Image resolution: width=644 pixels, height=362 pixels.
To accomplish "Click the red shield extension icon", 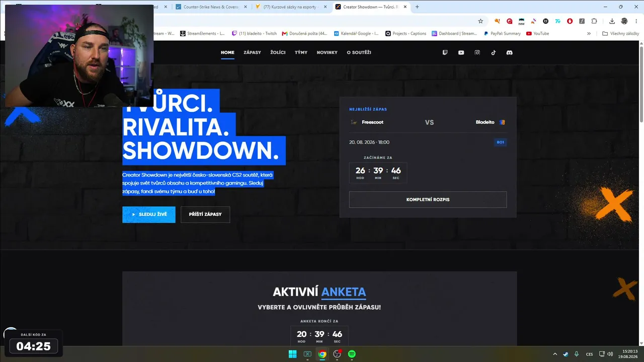I will point(570,21).
